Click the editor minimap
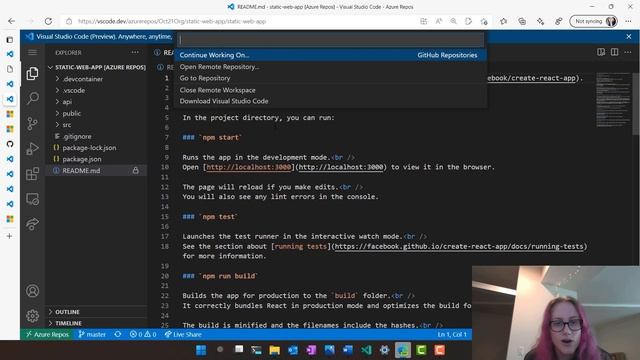Viewport: 640px width, 360px height. point(613,100)
